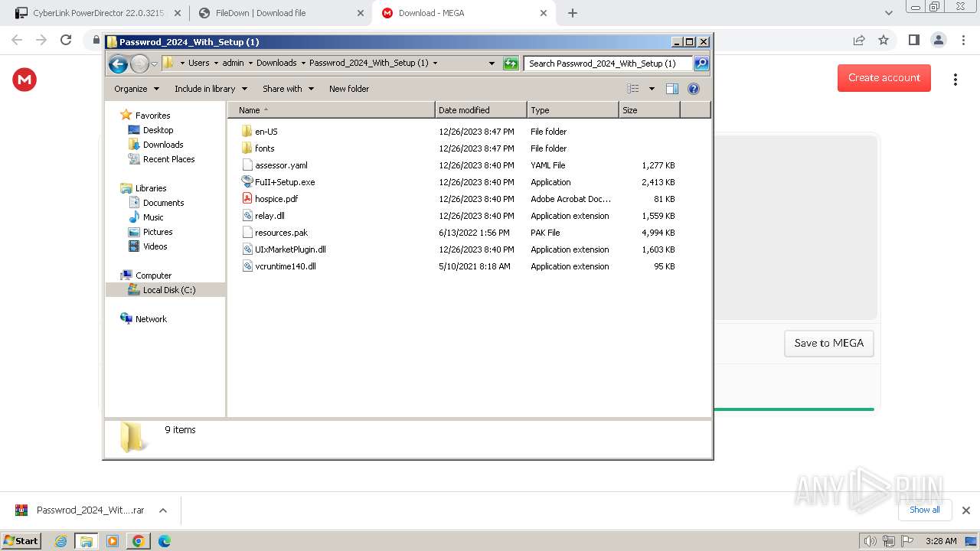
Task: Open Music library in navigation pane
Action: [x=153, y=217]
